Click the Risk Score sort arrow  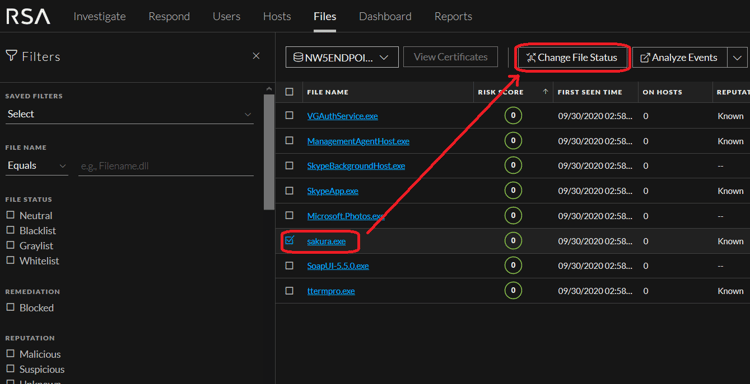(545, 92)
